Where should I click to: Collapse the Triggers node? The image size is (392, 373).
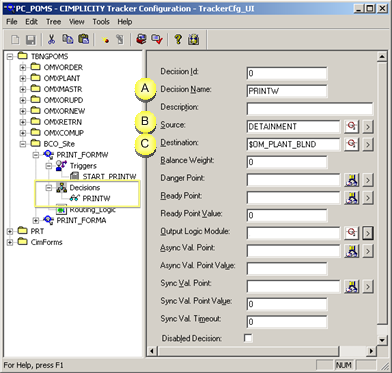pyautogui.click(x=49, y=166)
